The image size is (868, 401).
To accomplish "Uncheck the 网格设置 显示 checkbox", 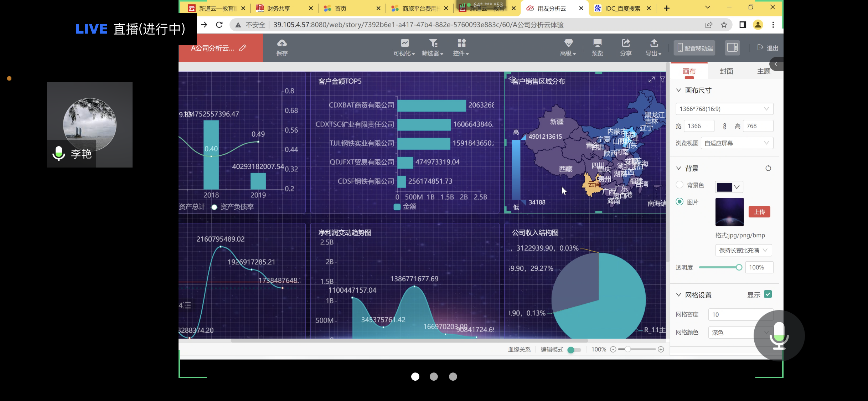I will pyautogui.click(x=768, y=294).
